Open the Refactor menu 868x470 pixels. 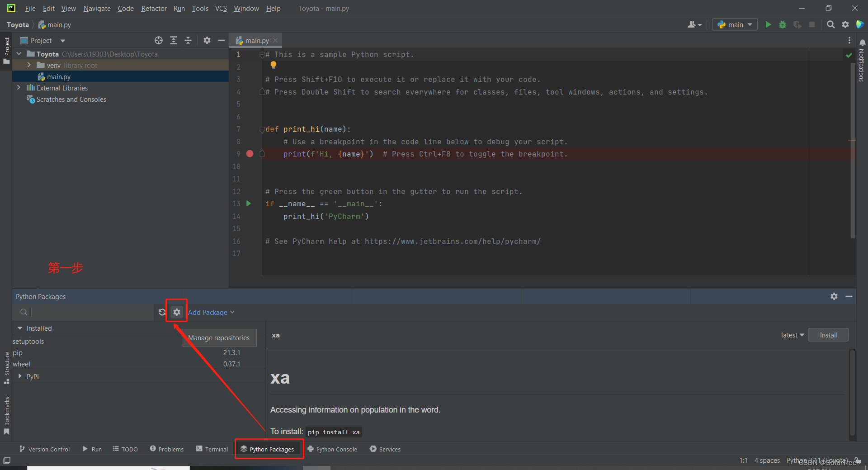154,8
